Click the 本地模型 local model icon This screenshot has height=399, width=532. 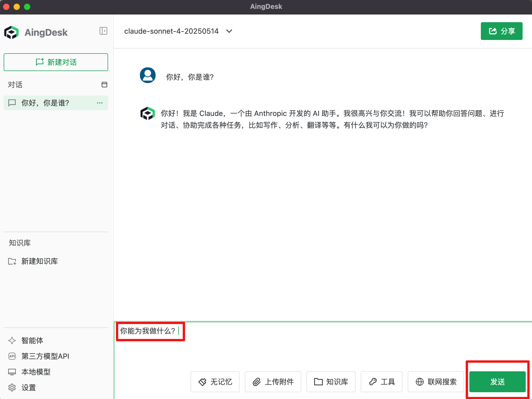(x=12, y=372)
